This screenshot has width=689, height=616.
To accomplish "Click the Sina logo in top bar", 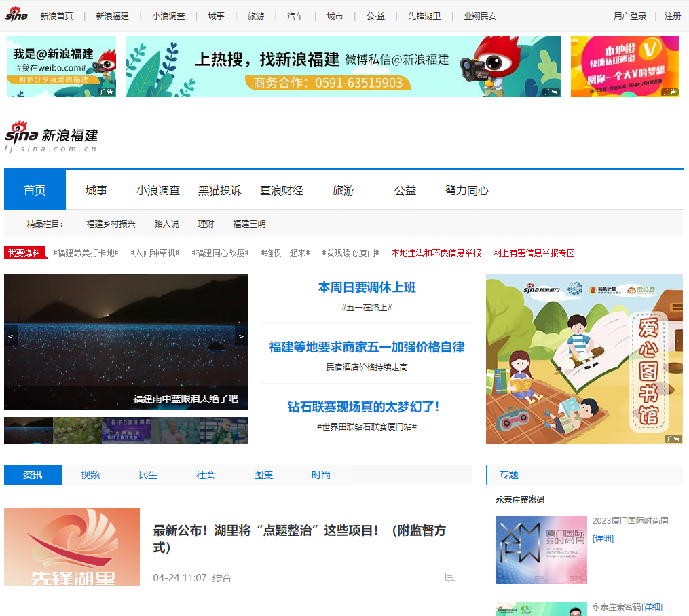I will pyautogui.click(x=16, y=14).
